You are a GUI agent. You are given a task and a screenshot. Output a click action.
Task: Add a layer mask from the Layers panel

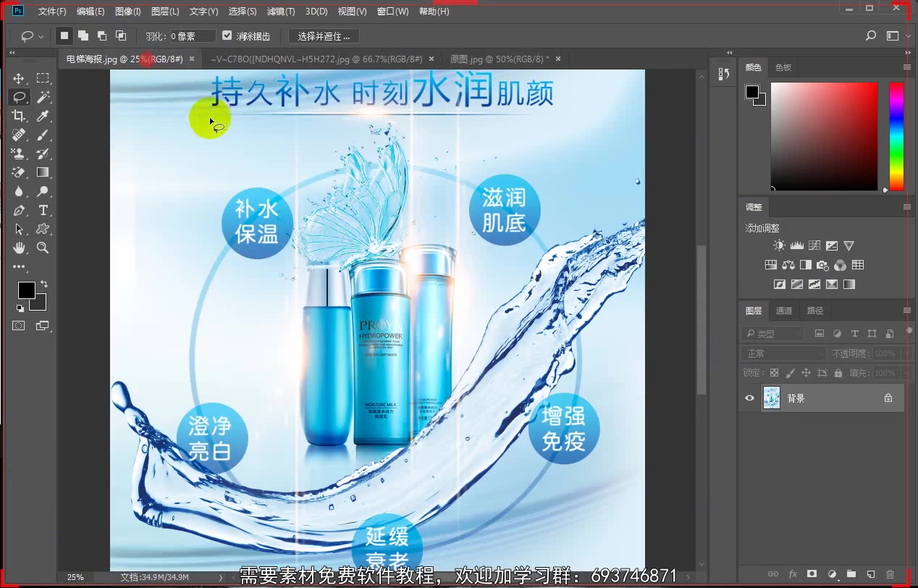812,574
